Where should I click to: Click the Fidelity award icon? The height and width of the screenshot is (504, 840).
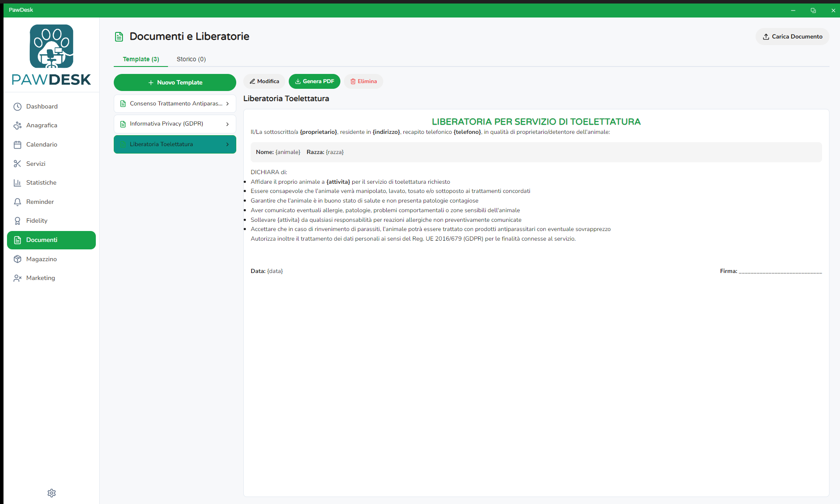coord(17,221)
